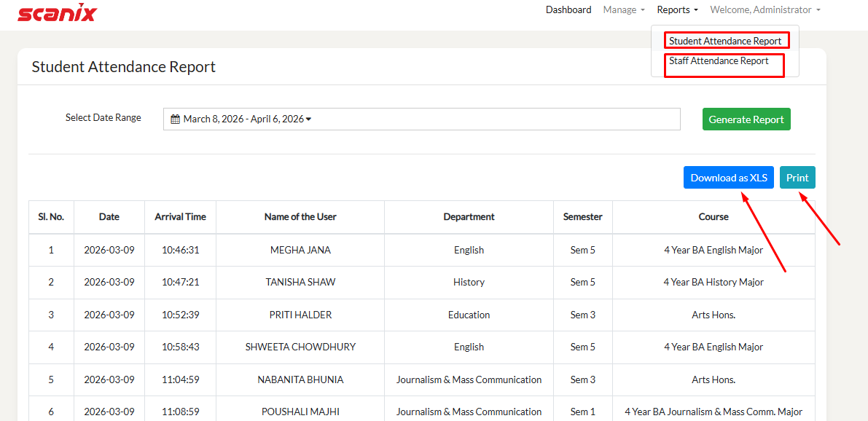Open the Welcome, Administrator dropdown

coord(765,10)
